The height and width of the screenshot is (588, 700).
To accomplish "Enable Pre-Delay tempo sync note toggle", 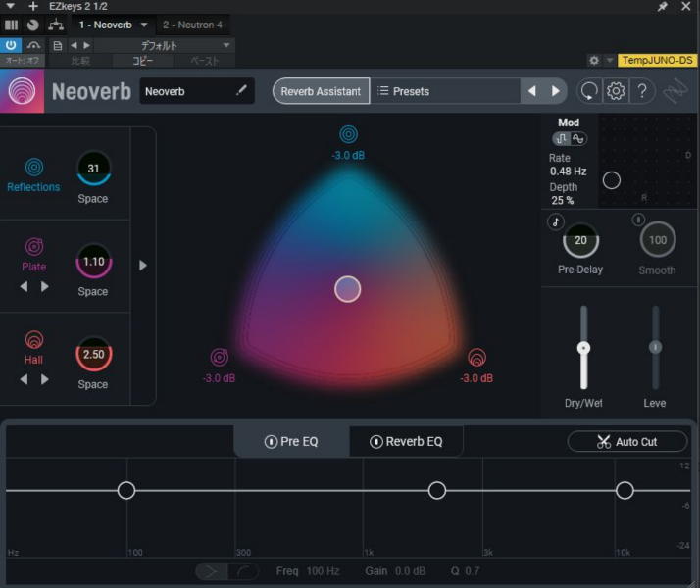I will click(x=556, y=221).
